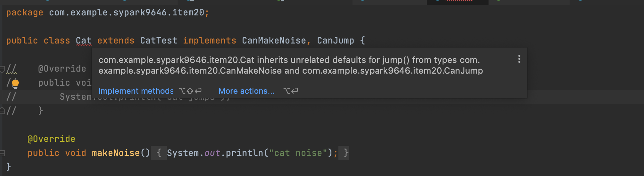Click the @Override annotation above makeNoise
The width and height of the screenshot is (644, 176).
(x=51, y=139)
